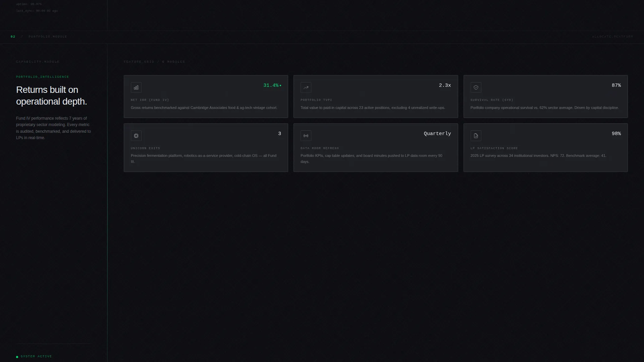The image size is (644, 362).
Task: Click the shield check icon on Survival Rate card
Action: pyautogui.click(x=476, y=87)
